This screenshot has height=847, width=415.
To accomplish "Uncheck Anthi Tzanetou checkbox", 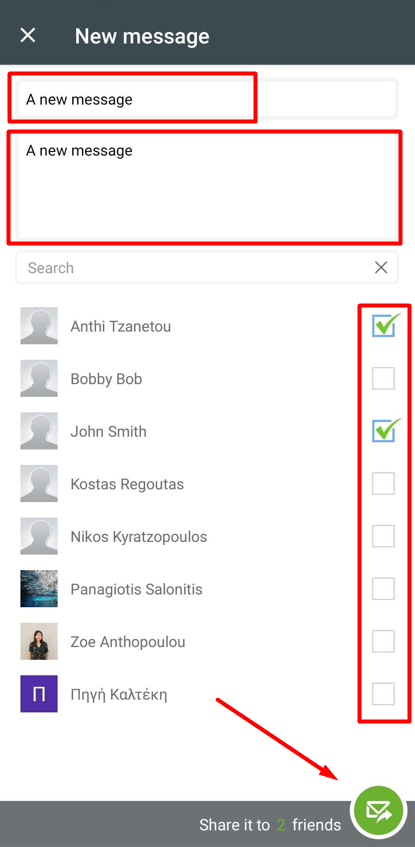I will (384, 326).
